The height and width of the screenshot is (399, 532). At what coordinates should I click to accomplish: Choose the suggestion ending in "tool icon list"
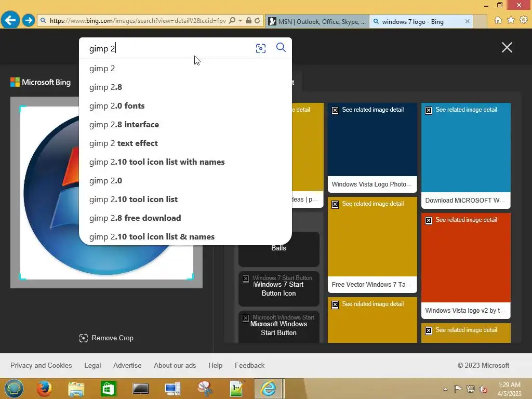[x=185, y=199]
